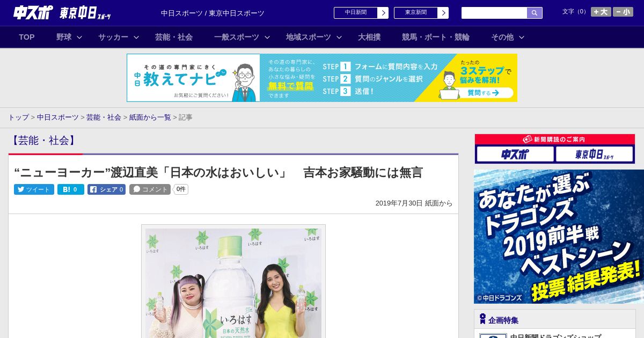Click the 中スポ logo in header

33,12
